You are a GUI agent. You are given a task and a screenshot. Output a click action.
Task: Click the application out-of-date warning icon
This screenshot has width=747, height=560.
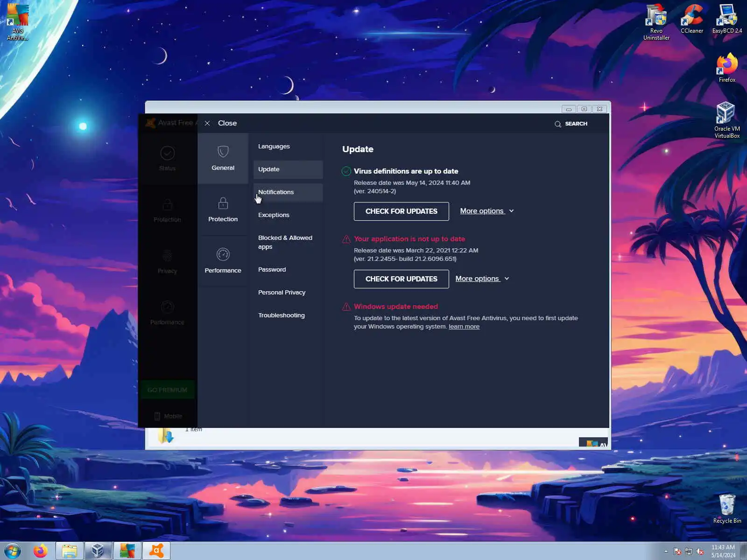tap(346, 239)
